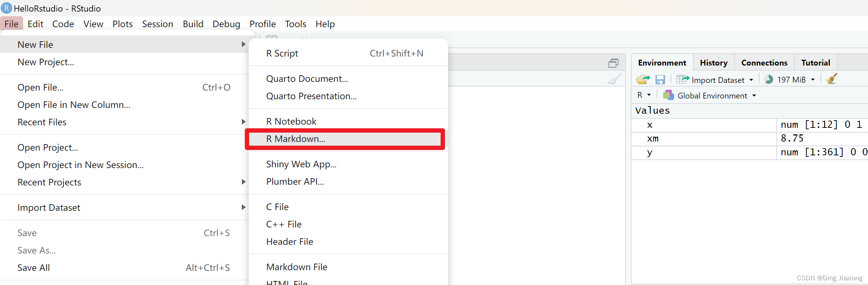Create a new R Notebook
868x285 pixels.
[x=348, y=121]
